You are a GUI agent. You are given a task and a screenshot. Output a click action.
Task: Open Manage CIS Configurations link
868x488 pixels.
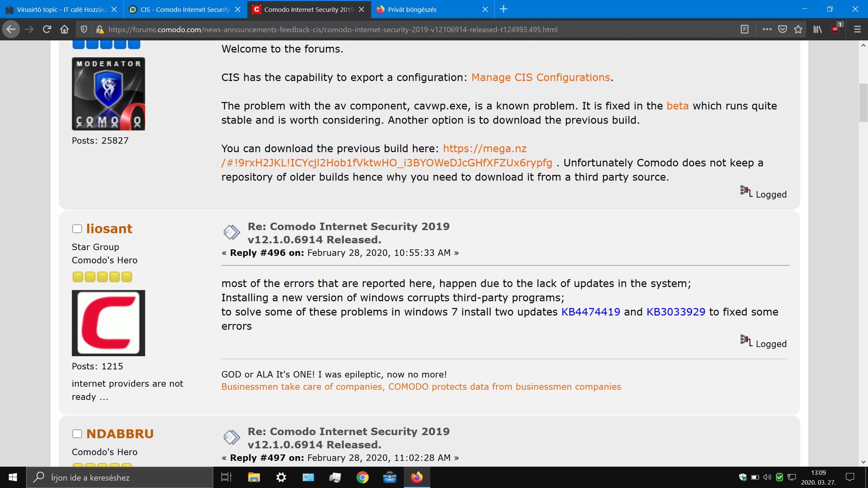(541, 77)
